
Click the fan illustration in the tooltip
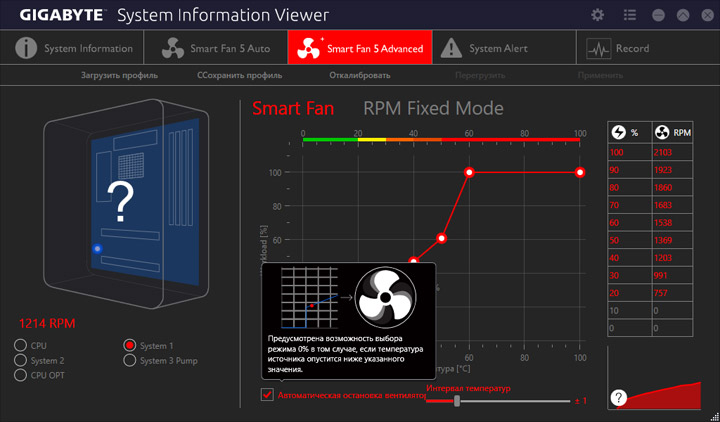click(386, 298)
